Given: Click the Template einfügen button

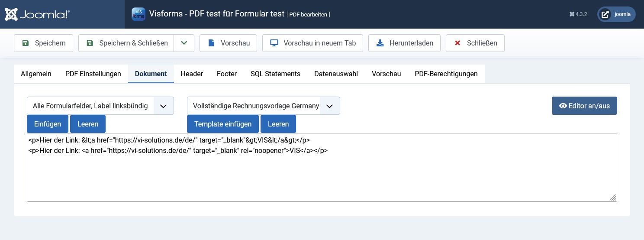Looking at the screenshot, I should point(223,124).
